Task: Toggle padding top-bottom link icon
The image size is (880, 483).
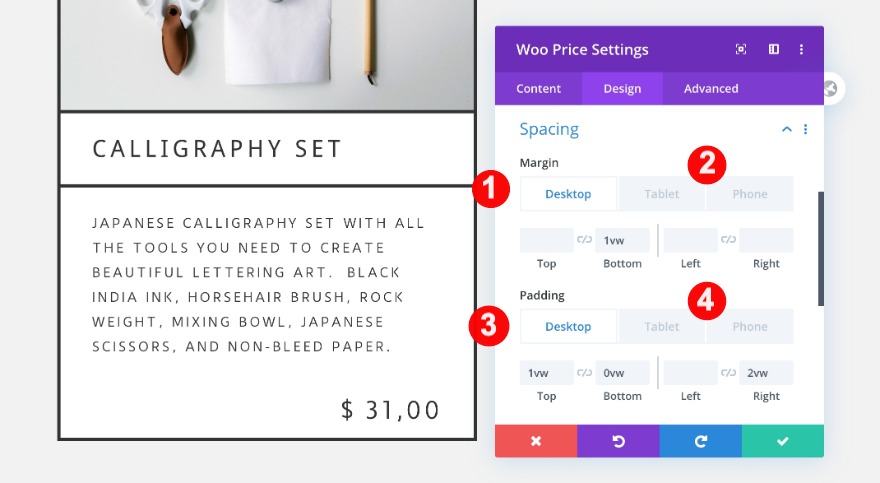Action: [585, 373]
